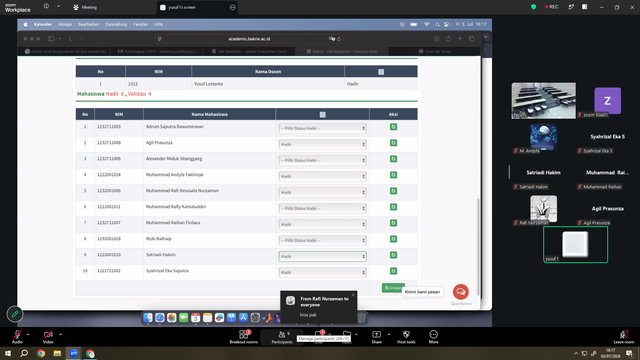Image resolution: width=640 pixels, height=360 pixels.
Task: Click the REC recording indicator
Action: pyautogui.click(x=551, y=7)
